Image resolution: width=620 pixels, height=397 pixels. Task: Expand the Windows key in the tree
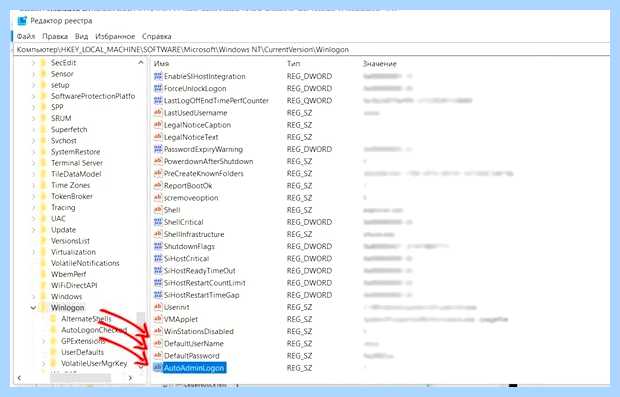(33, 297)
